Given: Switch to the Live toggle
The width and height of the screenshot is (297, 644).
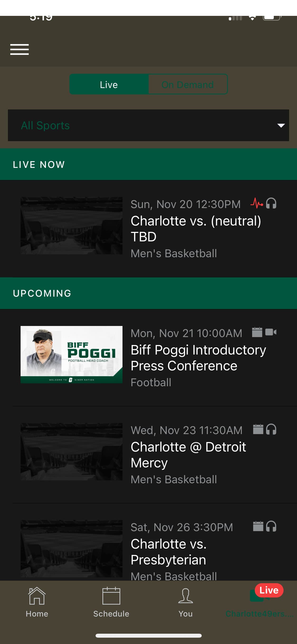Looking at the screenshot, I should point(109,85).
